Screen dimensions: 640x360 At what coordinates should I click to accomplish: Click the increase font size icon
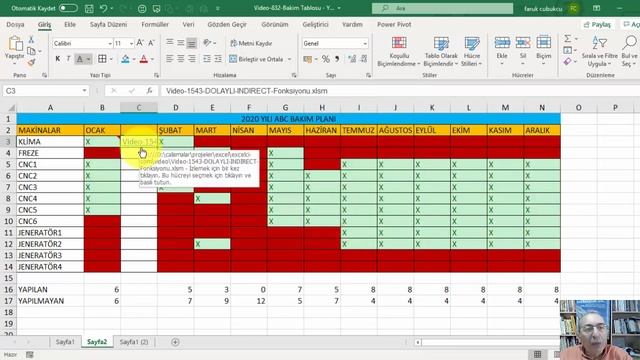click(140, 43)
